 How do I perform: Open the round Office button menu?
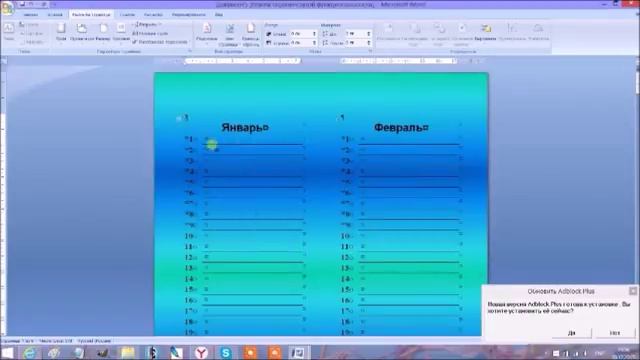(x=7, y=8)
